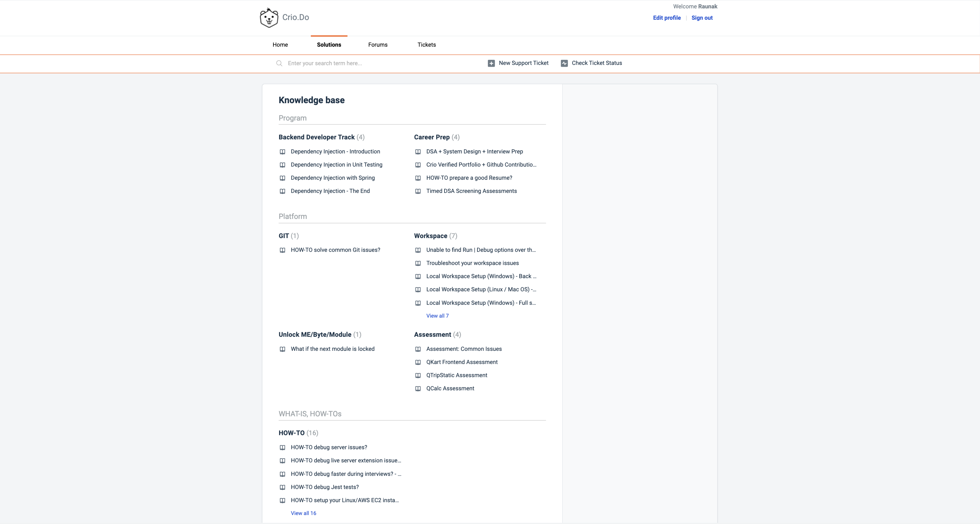
Task: Open QKart Frontend Assessment article
Action: (462, 362)
